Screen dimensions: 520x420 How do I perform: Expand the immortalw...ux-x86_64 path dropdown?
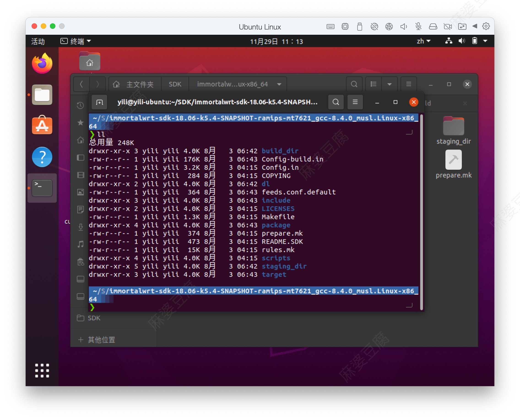coord(279,84)
